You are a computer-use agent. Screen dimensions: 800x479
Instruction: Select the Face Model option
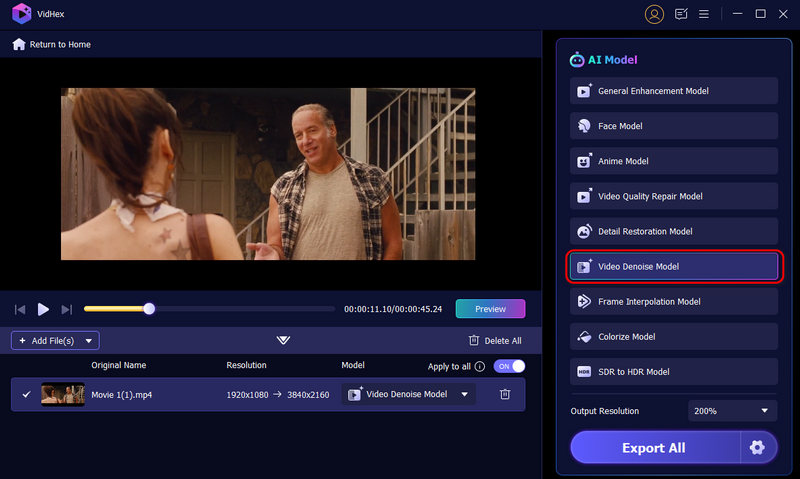pos(673,126)
